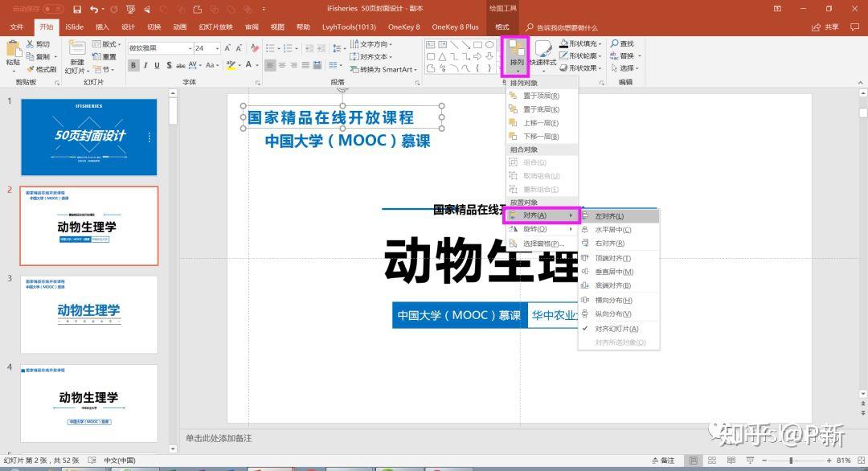Click the New Slide (新建幻灯片) icon
Image resolution: width=868 pixels, height=471 pixels.
(x=77, y=48)
